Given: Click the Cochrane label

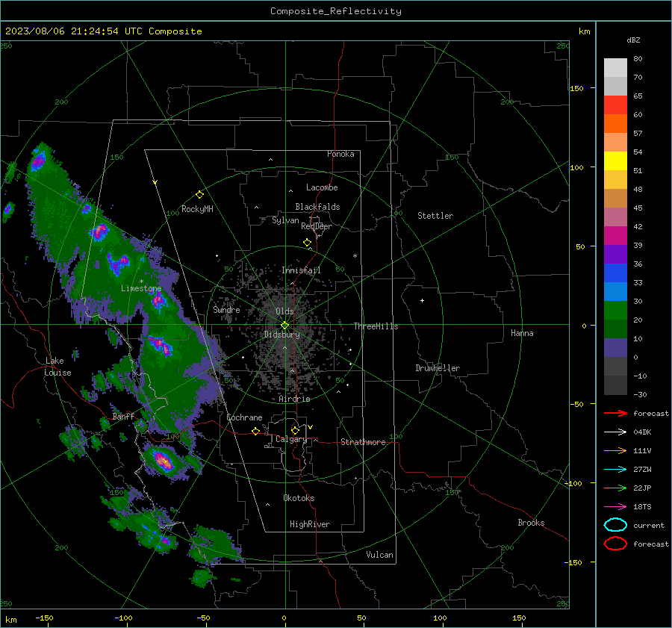Looking at the screenshot, I should [244, 417].
